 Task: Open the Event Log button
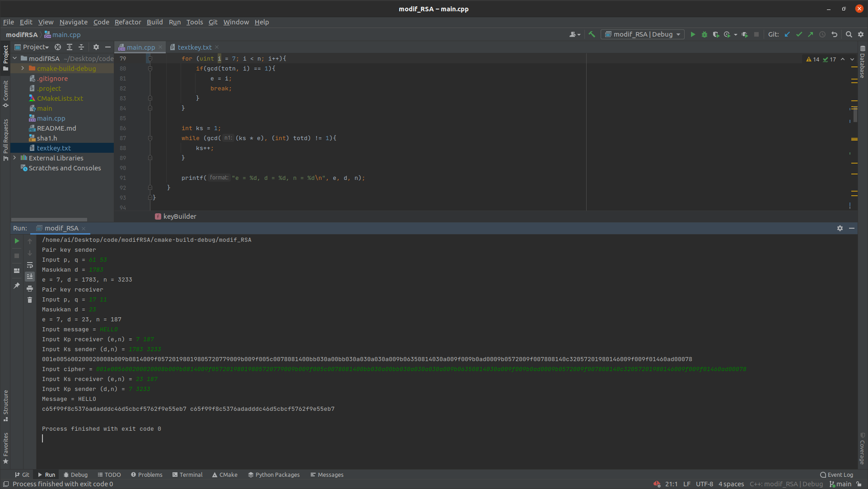pyautogui.click(x=836, y=475)
